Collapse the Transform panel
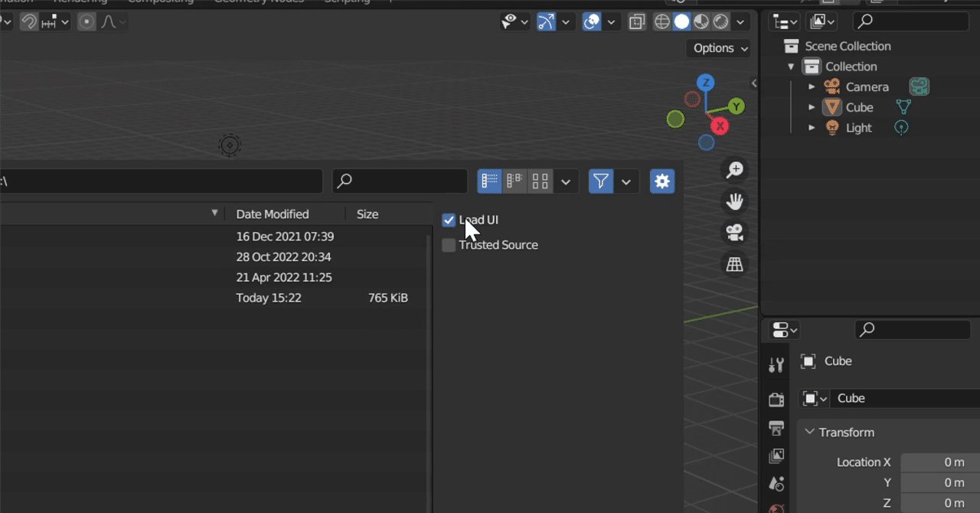The width and height of the screenshot is (980, 513). 809,432
